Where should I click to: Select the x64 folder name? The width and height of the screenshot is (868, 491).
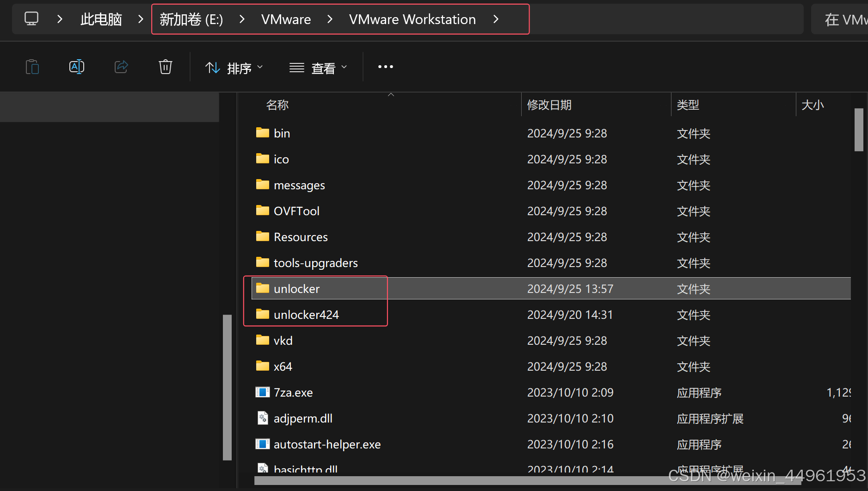click(283, 367)
